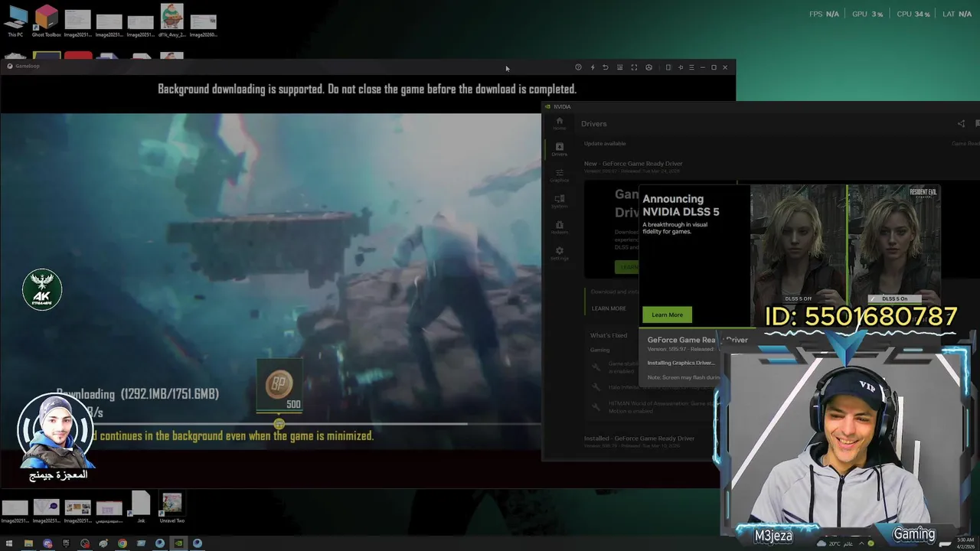Image resolution: width=980 pixels, height=551 pixels.
Task: Open Ghost Toolbox desktop icon
Action: 47,21
